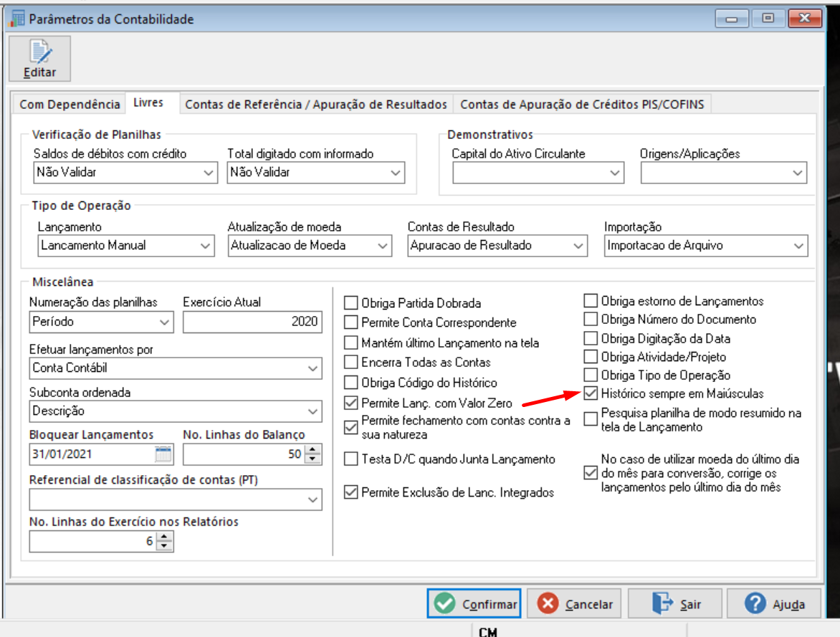The width and height of the screenshot is (840, 637).
Task: Open Total digitado com informado dropdown
Action: 315,173
